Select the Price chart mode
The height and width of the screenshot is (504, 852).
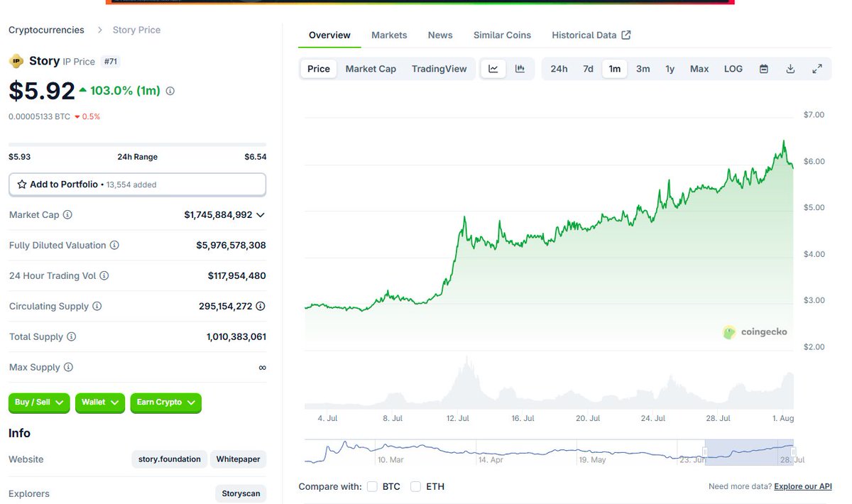pyautogui.click(x=319, y=69)
